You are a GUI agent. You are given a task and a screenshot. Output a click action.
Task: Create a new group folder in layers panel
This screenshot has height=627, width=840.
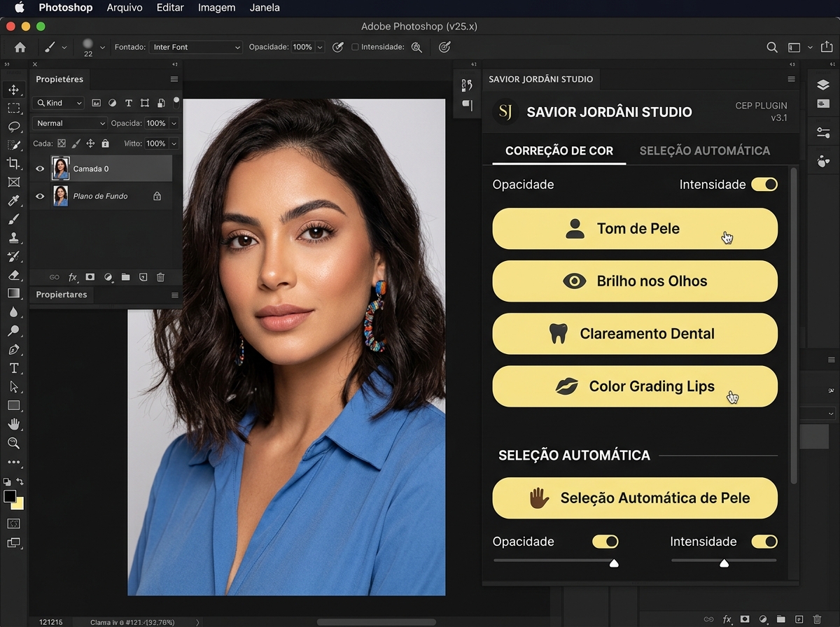click(125, 277)
